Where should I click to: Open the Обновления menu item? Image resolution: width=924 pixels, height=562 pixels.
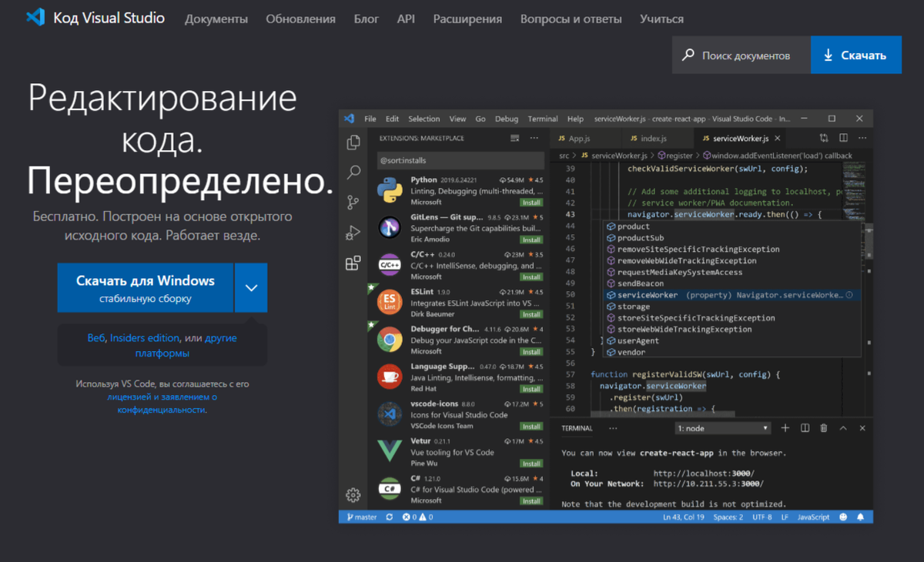click(301, 19)
